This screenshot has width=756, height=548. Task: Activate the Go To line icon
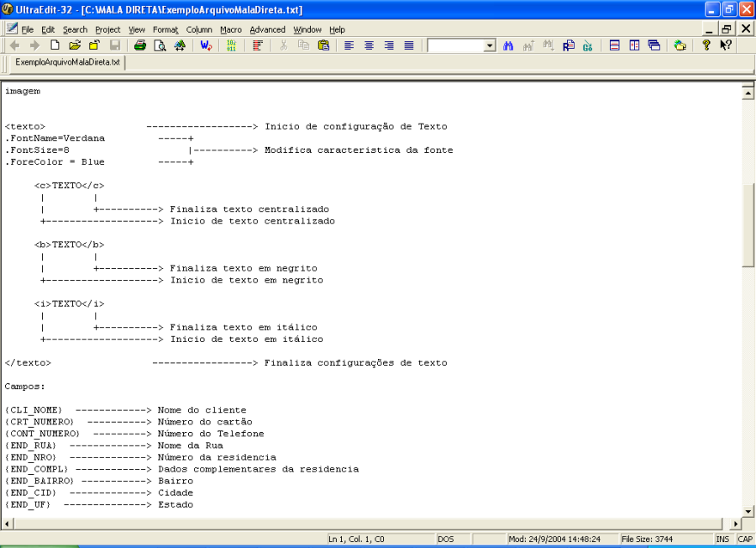[587, 45]
